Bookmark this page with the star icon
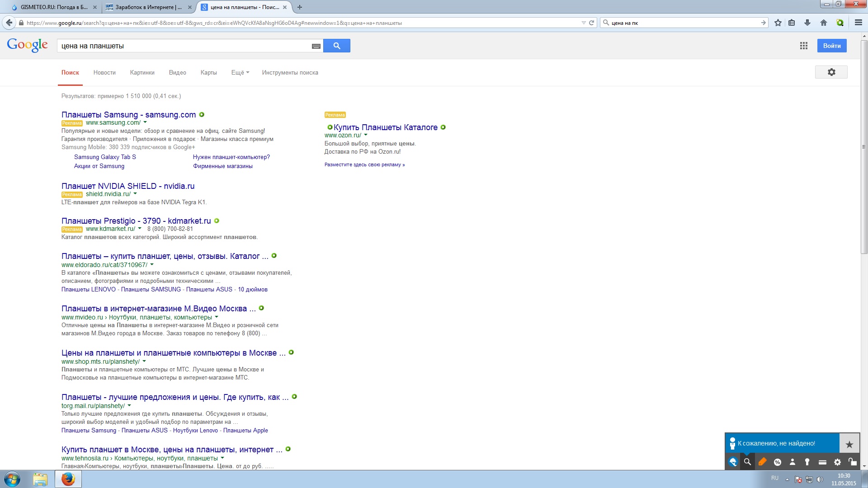Image resolution: width=868 pixels, height=488 pixels. click(778, 23)
